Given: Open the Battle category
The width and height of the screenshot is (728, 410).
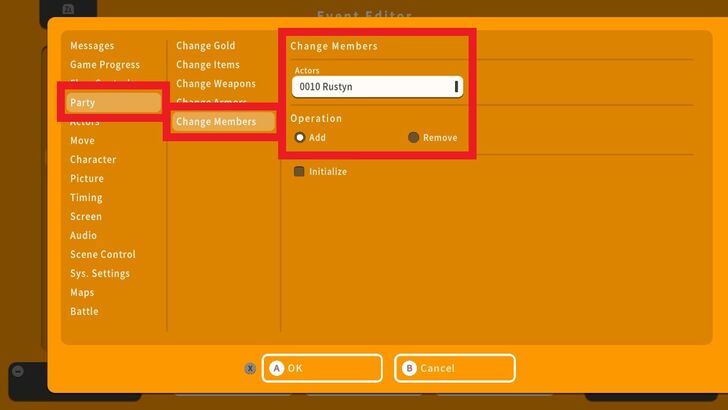Looking at the screenshot, I should (x=84, y=312).
